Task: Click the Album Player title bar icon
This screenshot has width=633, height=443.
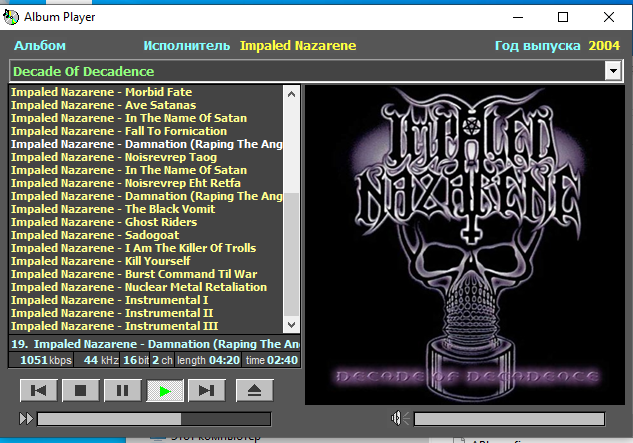Action: click(13, 17)
